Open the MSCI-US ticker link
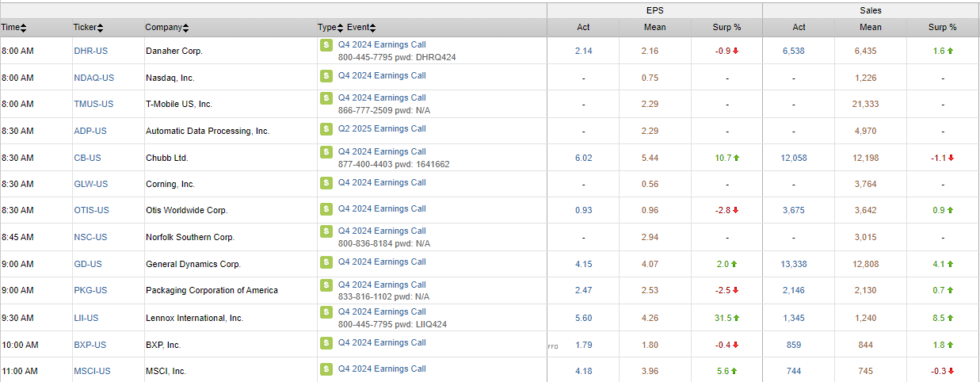Viewport: 980px width, 382px height. click(x=92, y=371)
